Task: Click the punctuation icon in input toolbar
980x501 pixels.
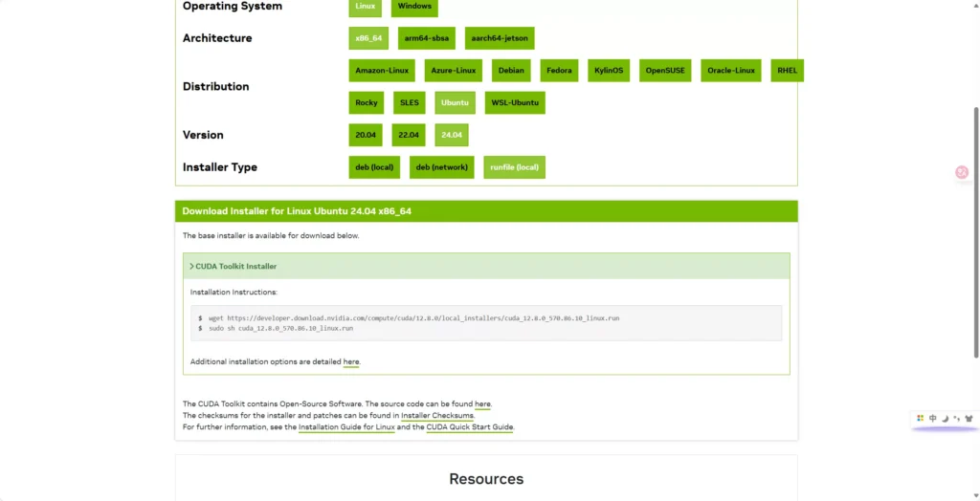Action: 956,418
